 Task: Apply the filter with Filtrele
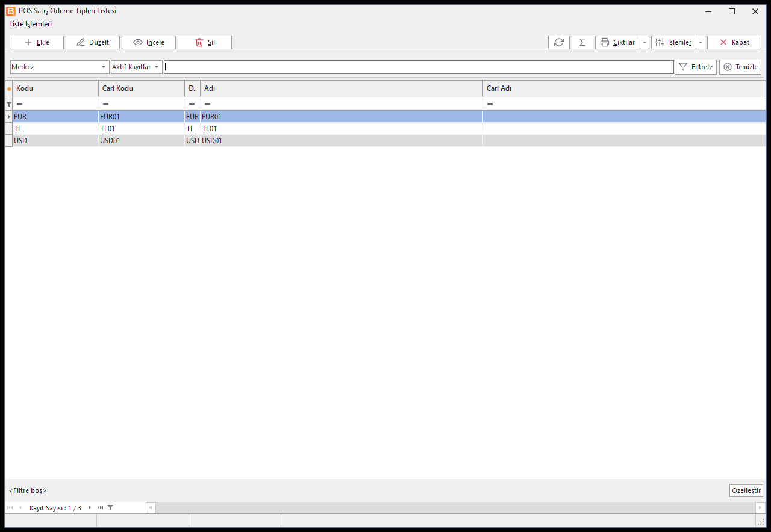696,67
